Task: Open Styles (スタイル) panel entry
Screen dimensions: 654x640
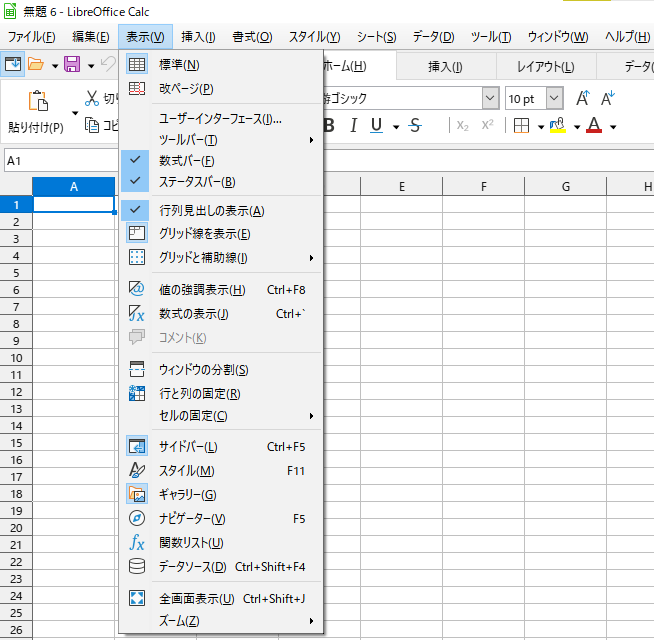Action: click(x=221, y=471)
